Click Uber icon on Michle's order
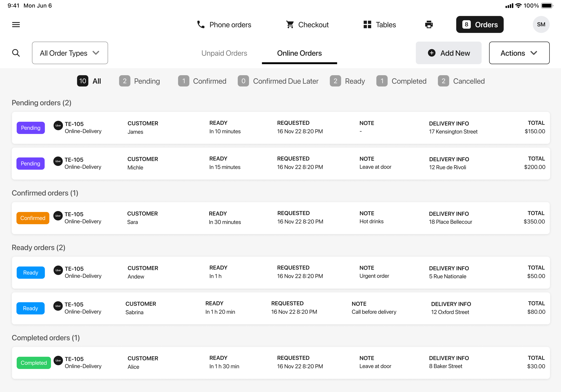Image resolution: width=561 pixels, height=392 pixels. tap(58, 161)
